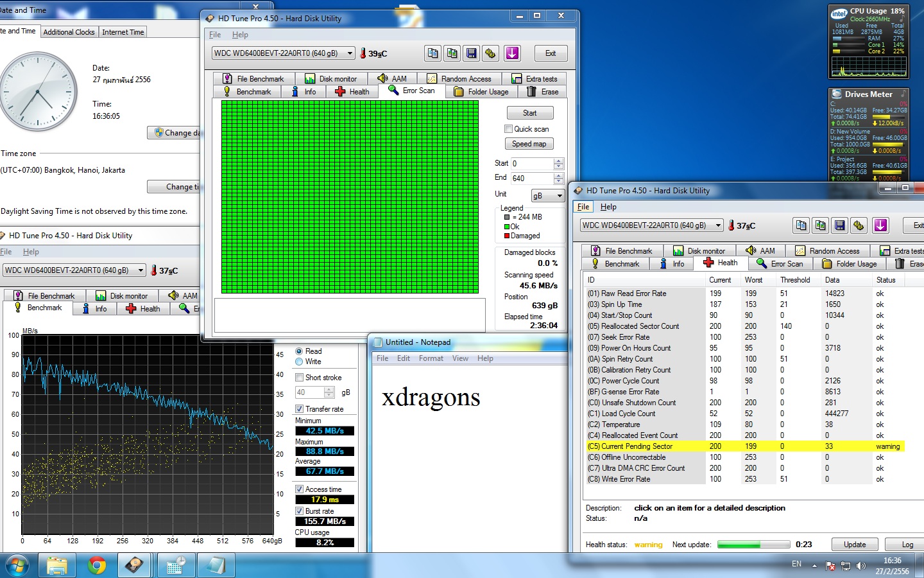The image size is (924, 578).
Task: Show hidden tray icons arrow
Action: [814, 566]
